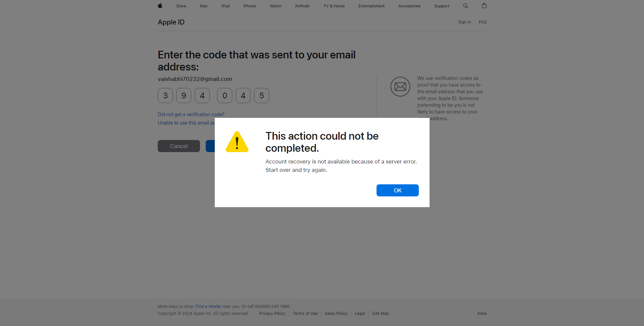Open the Legal footer link

pyautogui.click(x=360, y=314)
